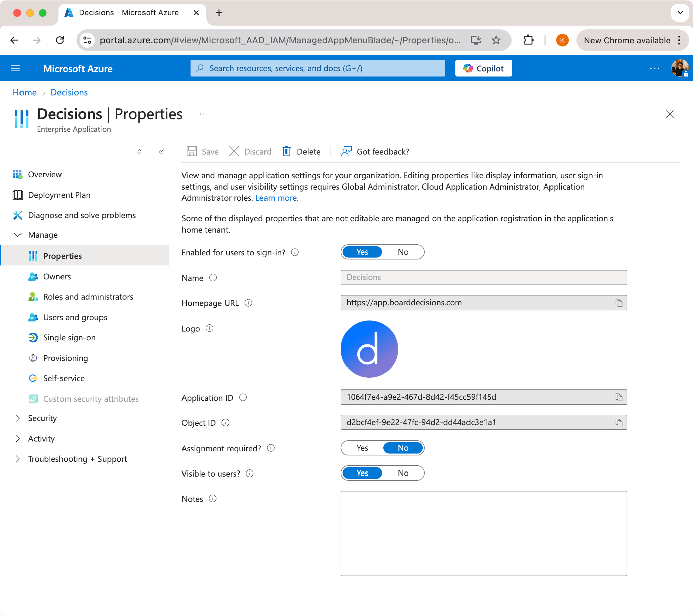Copy the Object ID value
This screenshot has width=693, height=616.
[619, 422]
